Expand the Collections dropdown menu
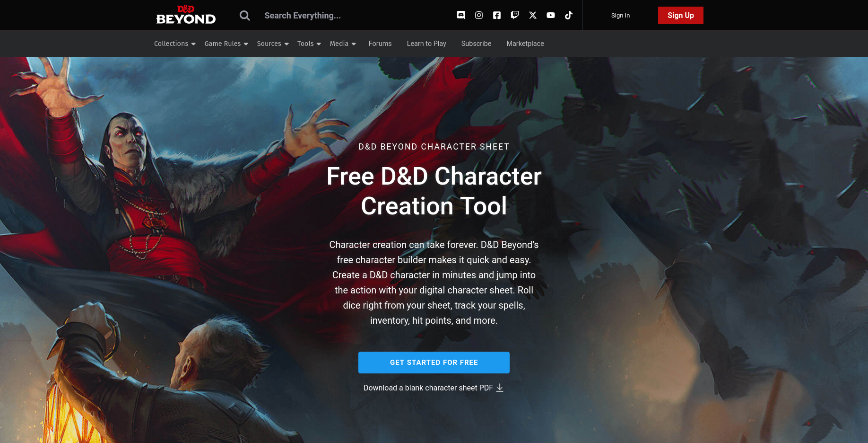This screenshot has width=868, height=443. [174, 44]
